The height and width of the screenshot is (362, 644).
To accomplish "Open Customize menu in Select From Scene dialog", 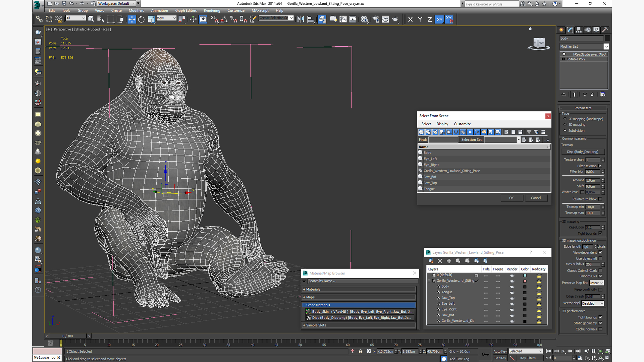I will point(462,124).
